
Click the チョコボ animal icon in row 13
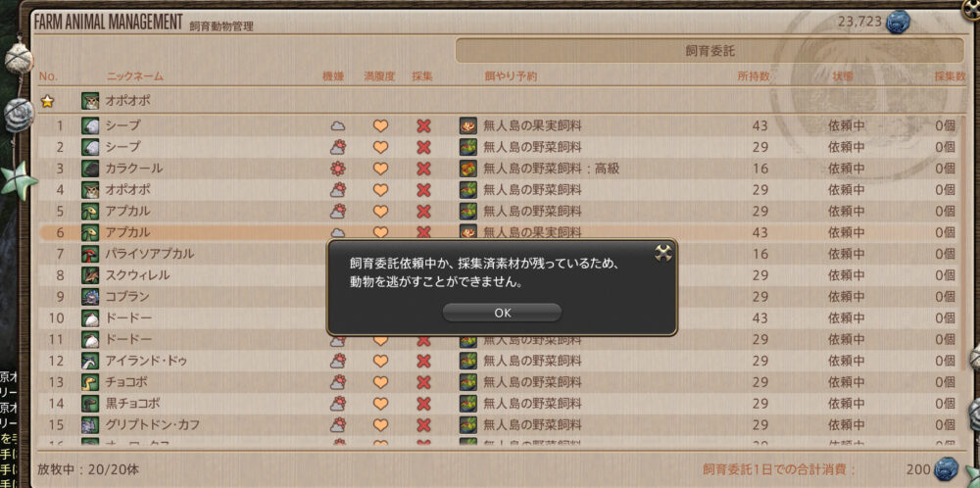pyautogui.click(x=90, y=382)
